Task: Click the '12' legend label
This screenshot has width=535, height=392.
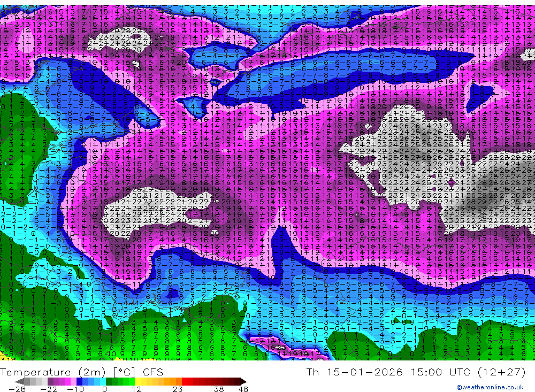Action: coord(136,389)
